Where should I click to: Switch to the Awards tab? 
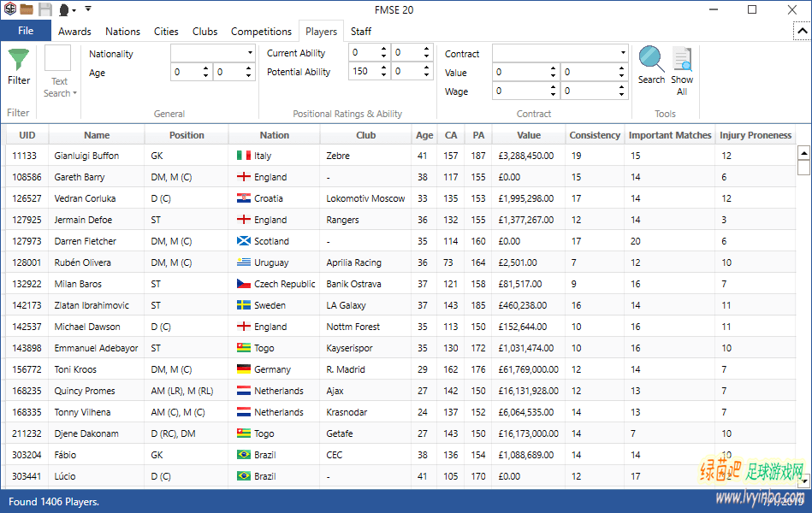74,32
